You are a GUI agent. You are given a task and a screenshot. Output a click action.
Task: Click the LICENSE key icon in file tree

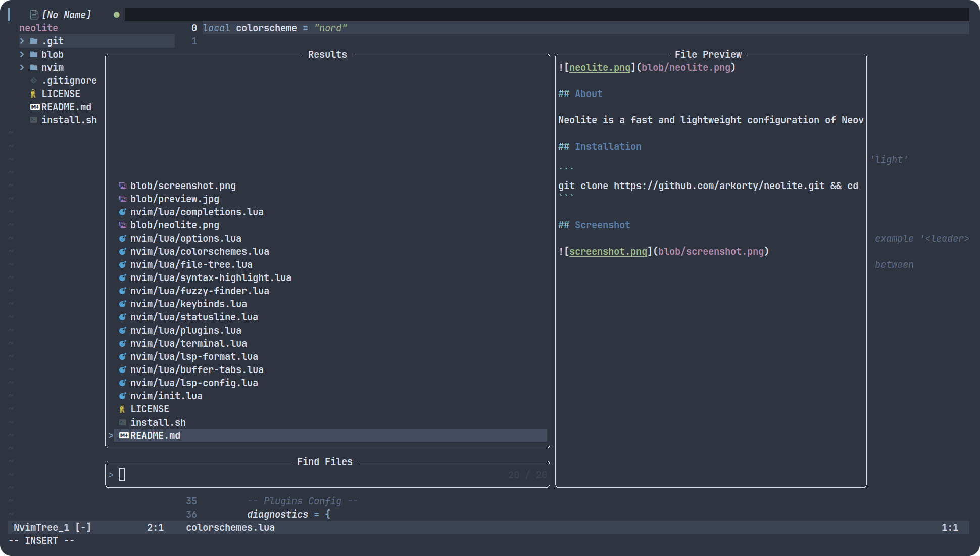(33, 94)
